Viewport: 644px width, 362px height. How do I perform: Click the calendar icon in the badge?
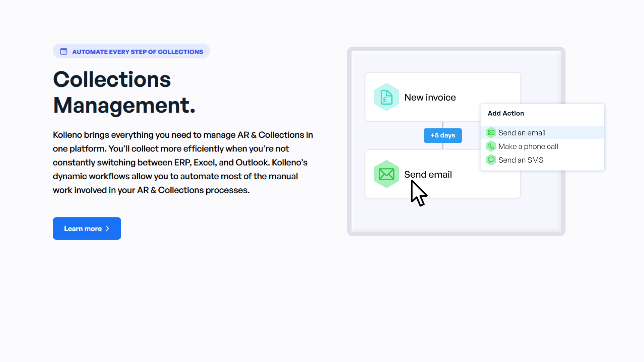pos(64,52)
